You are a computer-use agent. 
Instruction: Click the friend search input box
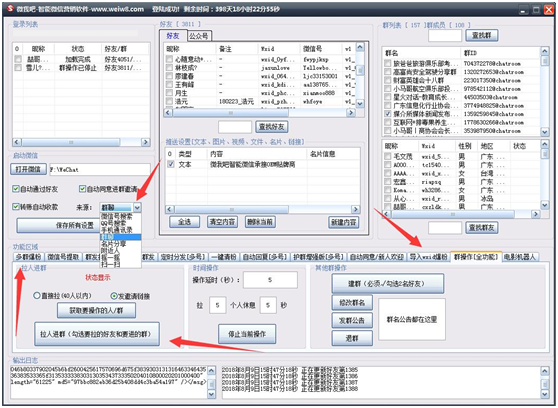coord(235,127)
